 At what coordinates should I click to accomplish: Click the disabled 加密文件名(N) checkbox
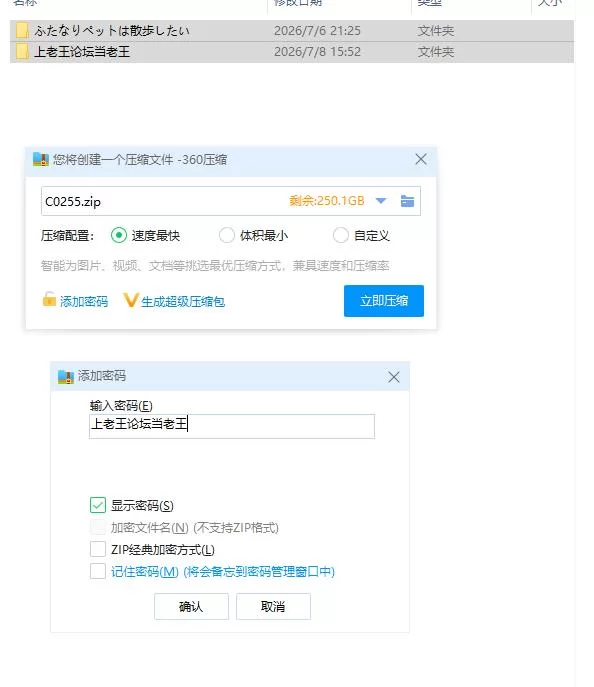click(98, 527)
